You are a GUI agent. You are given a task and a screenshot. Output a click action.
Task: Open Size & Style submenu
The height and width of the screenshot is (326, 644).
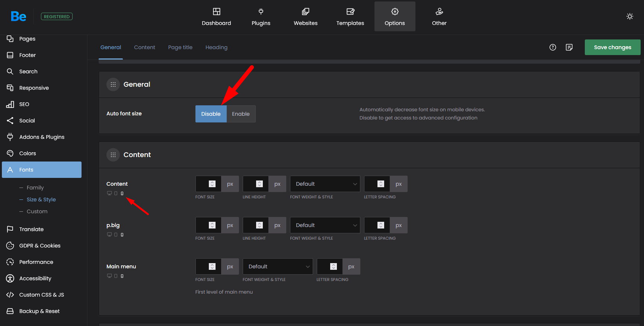41,199
